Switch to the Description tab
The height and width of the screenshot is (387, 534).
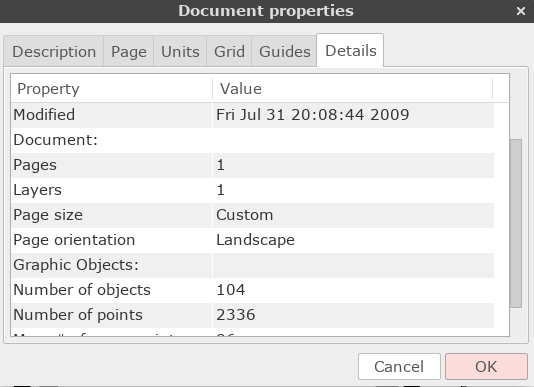click(x=54, y=52)
